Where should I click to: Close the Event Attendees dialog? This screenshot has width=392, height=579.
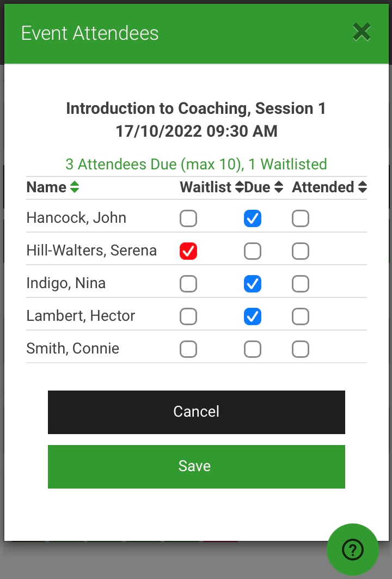362,32
